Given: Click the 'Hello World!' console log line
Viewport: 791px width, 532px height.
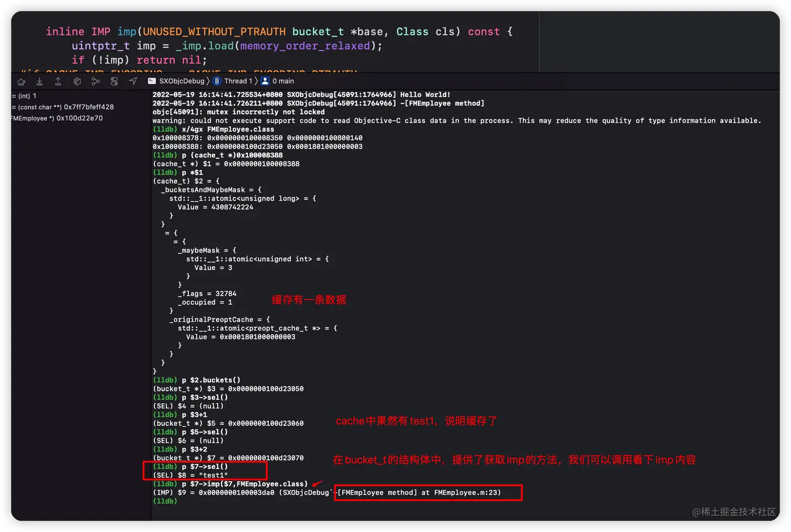Looking at the screenshot, I should (301, 95).
